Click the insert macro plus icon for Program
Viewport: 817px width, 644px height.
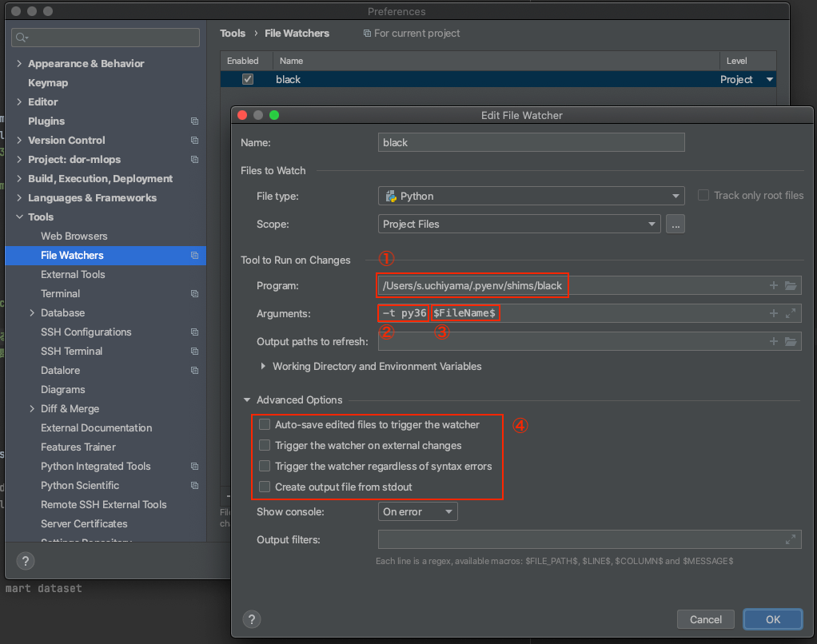(x=773, y=285)
